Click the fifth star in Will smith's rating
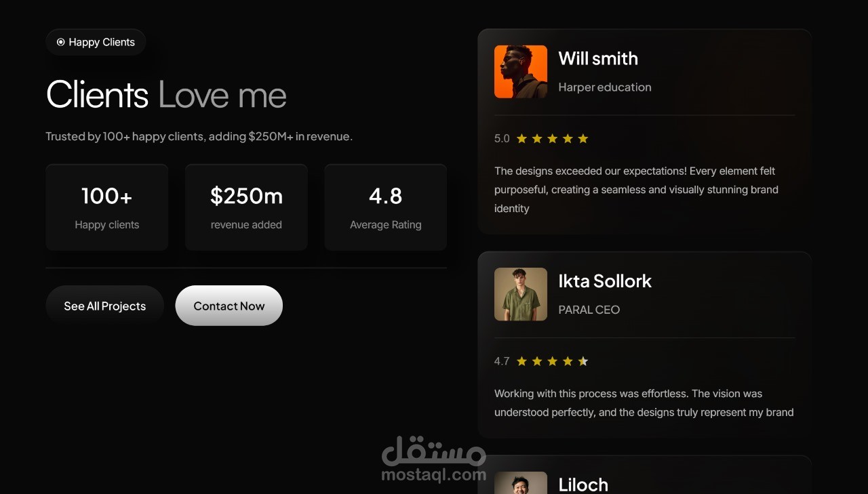Screen dimensions: 868x494 click(x=583, y=138)
